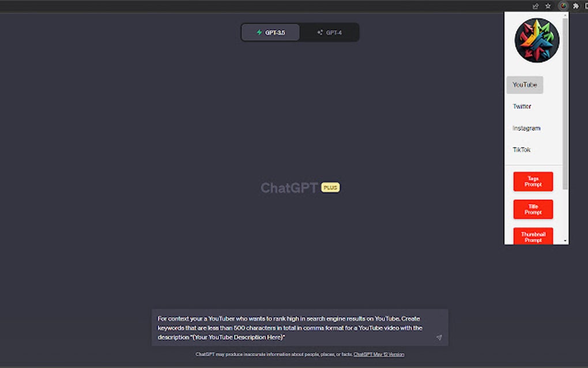The image size is (588, 368).
Task: Click the send message paper plane icon
Action: point(439,337)
